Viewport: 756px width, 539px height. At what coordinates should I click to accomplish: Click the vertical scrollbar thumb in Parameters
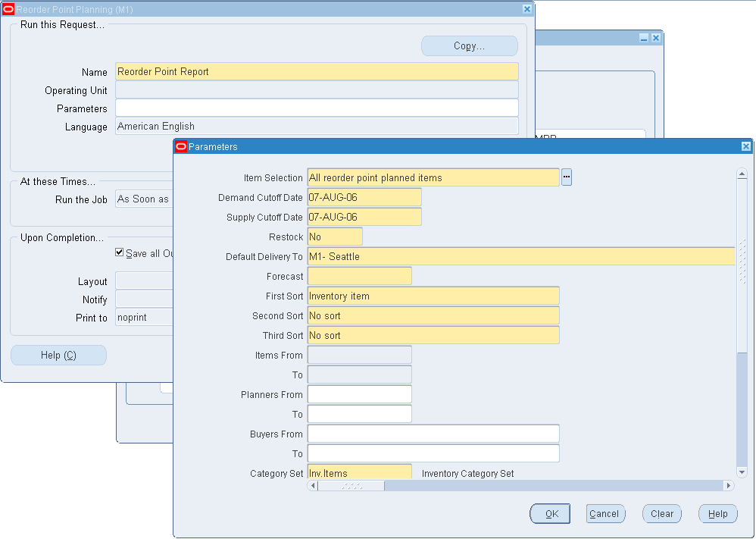pyautogui.click(x=742, y=265)
